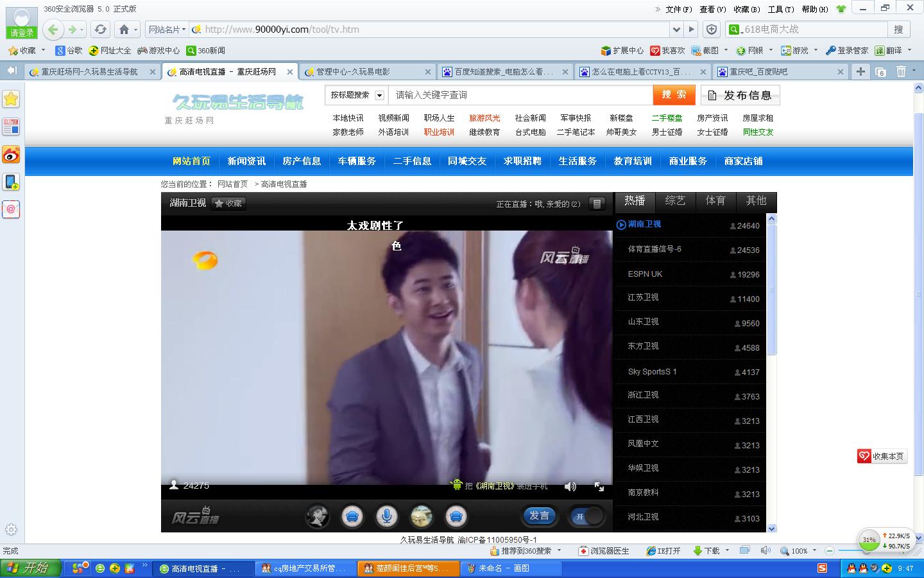
Task: Click the orange 搜索 button
Action: pos(674,94)
